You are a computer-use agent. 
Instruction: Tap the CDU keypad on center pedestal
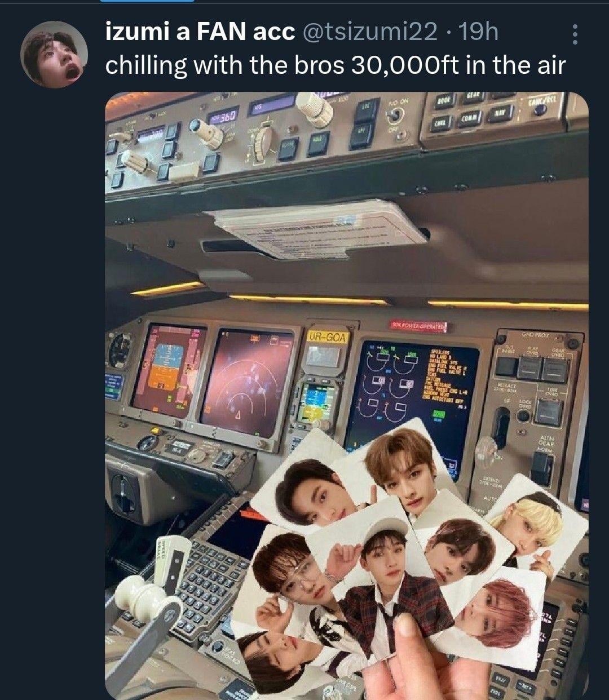[x=211, y=586]
